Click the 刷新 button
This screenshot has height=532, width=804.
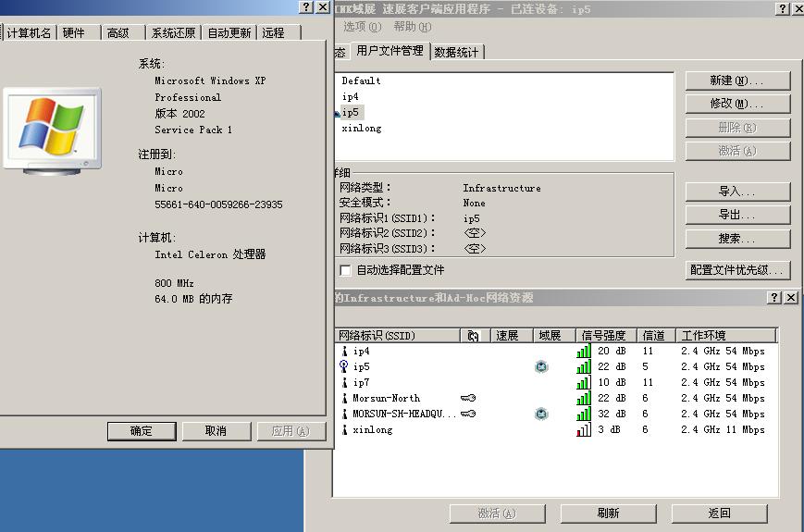608,513
